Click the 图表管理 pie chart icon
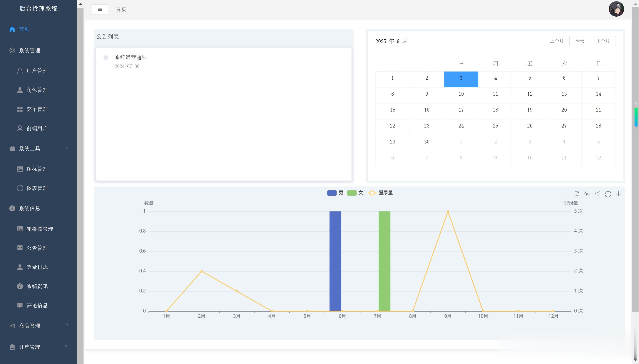639x364 pixels. pyautogui.click(x=20, y=188)
